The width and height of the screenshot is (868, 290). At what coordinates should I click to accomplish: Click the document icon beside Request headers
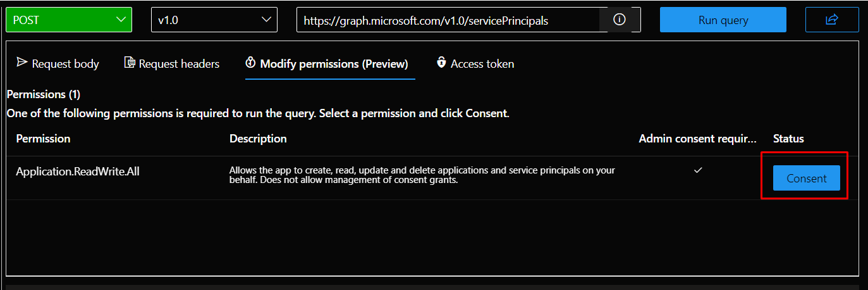(x=130, y=63)
